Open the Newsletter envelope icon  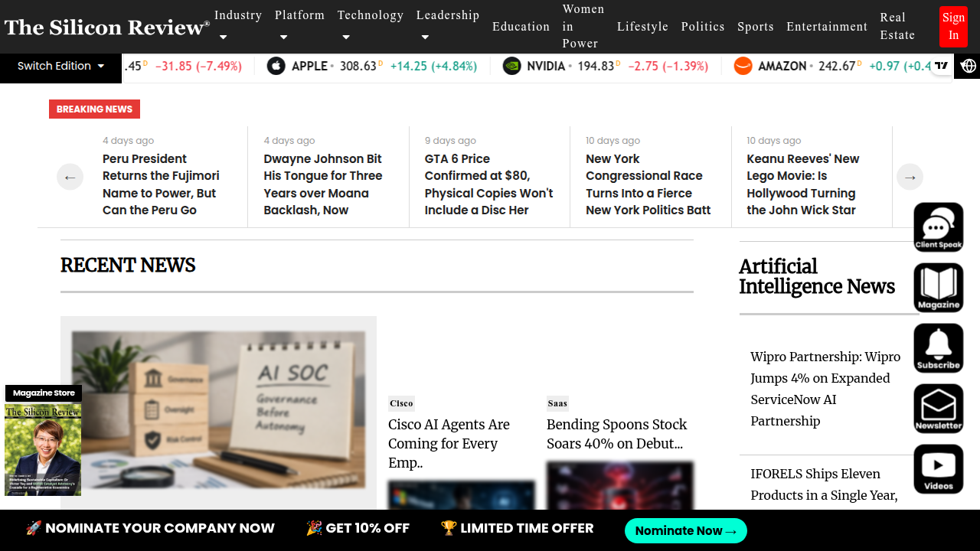(x=939, y=409)
